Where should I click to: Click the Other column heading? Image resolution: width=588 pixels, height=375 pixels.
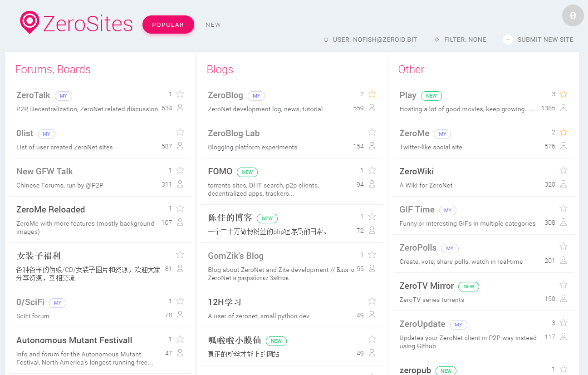[x=411, y=69]
